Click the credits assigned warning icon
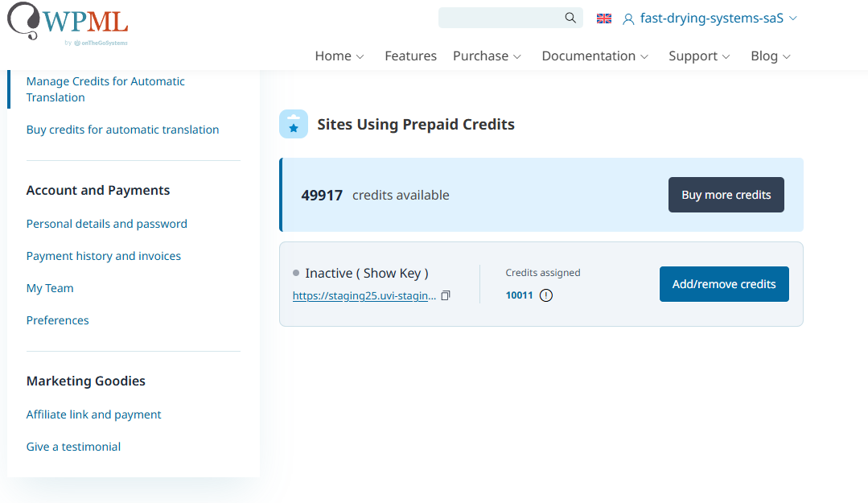 click(546, 295)
